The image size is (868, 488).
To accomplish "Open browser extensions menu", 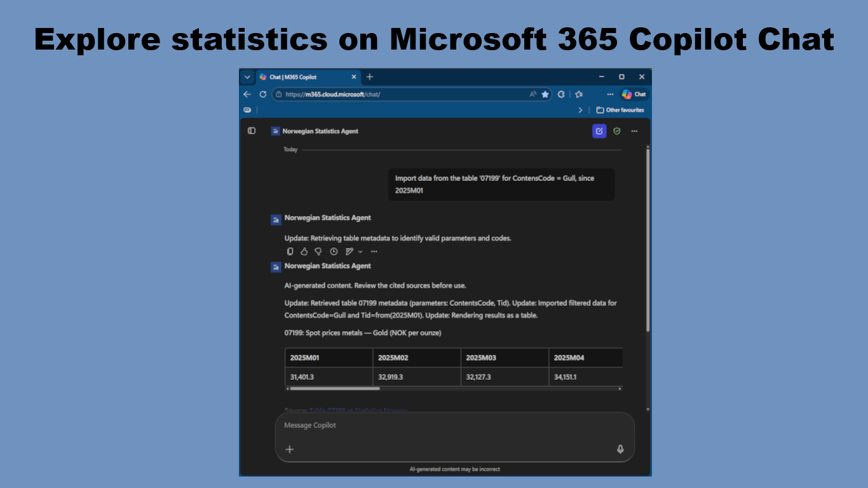I will 561,94.
